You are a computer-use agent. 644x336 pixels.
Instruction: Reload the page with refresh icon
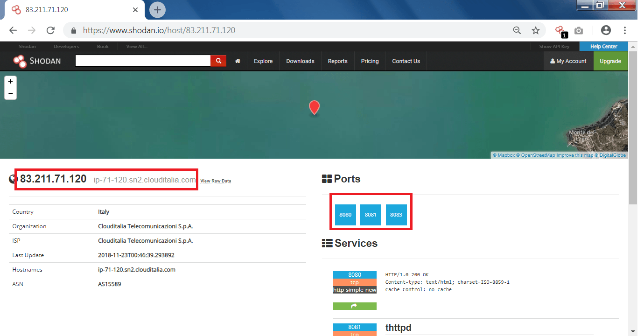(50, 30)
